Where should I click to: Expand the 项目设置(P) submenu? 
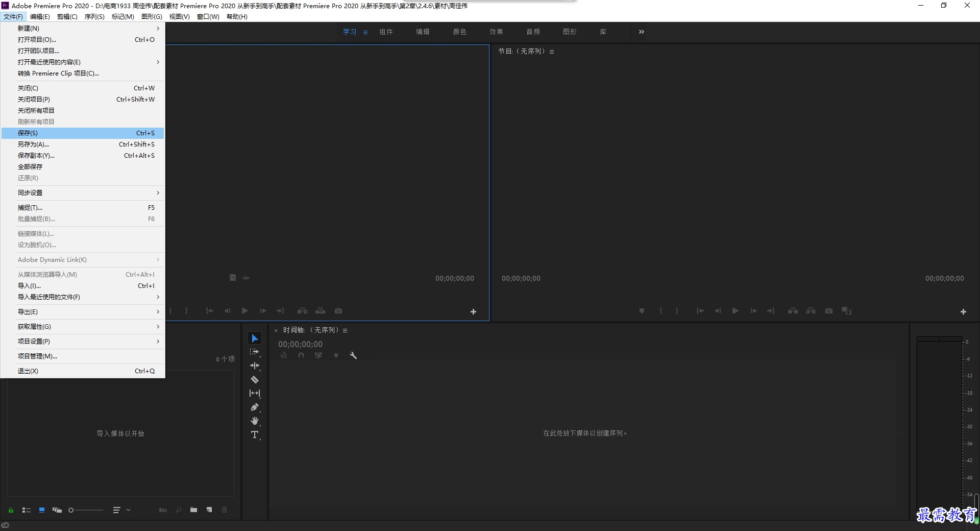click(x=83, y=341)
